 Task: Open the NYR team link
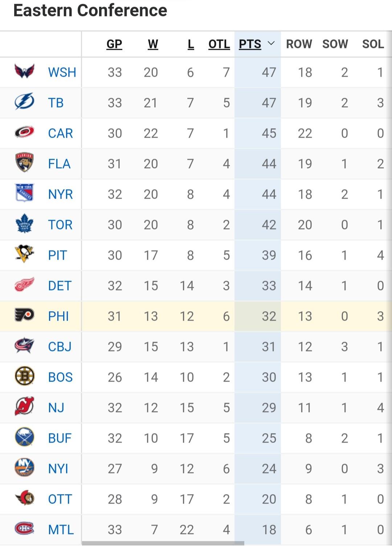[60, 194]
